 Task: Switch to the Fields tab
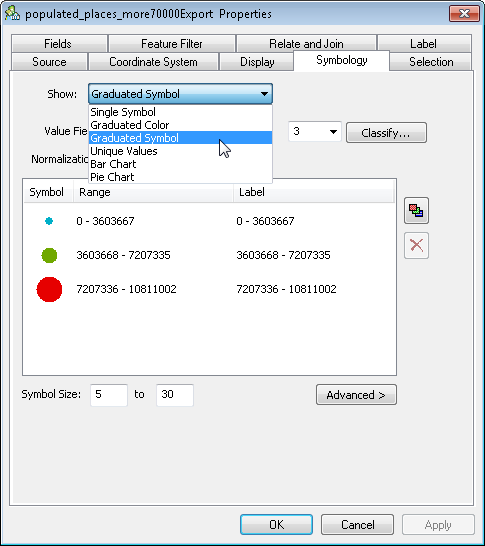58,44
